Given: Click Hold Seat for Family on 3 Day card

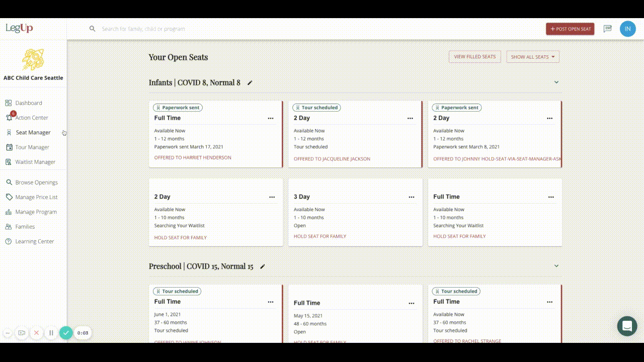Looking at the screenshot, I should tap(320, 236).
